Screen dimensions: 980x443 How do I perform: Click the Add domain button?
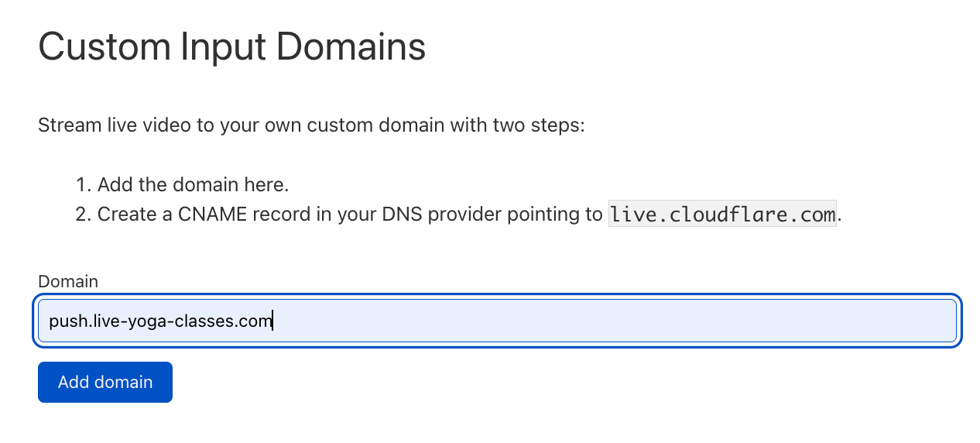[x=105, y=383]
